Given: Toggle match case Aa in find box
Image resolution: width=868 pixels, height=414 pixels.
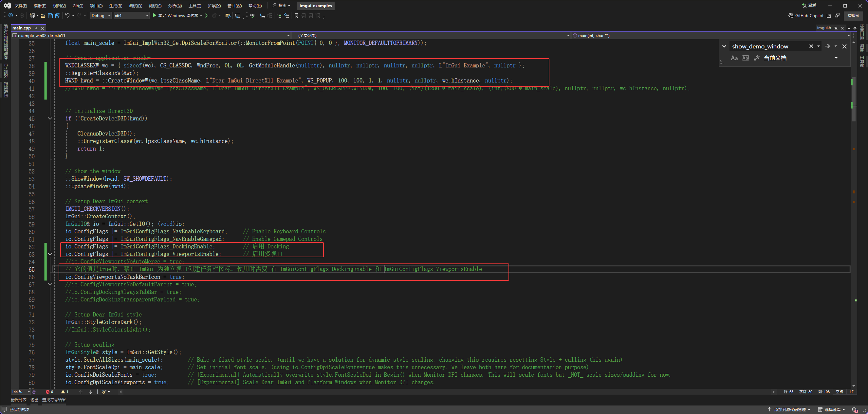Looking at the screenshot, I should 734,58.
